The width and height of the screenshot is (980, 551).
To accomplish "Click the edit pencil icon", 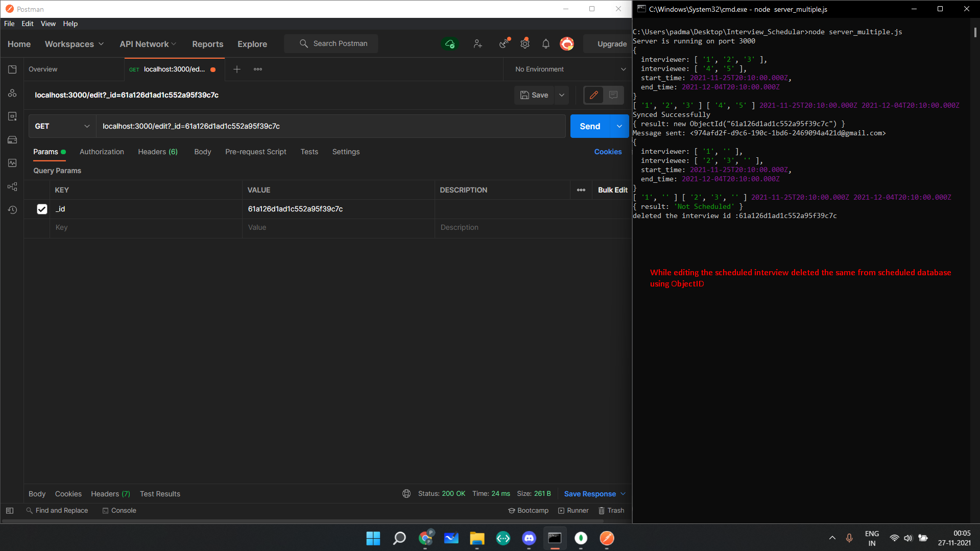I will point(594,95).
